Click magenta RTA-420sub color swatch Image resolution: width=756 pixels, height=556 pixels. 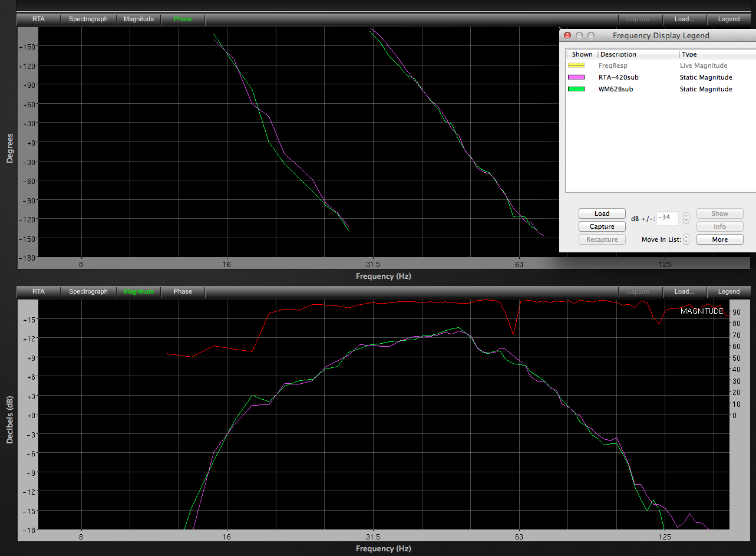point(576,78)
